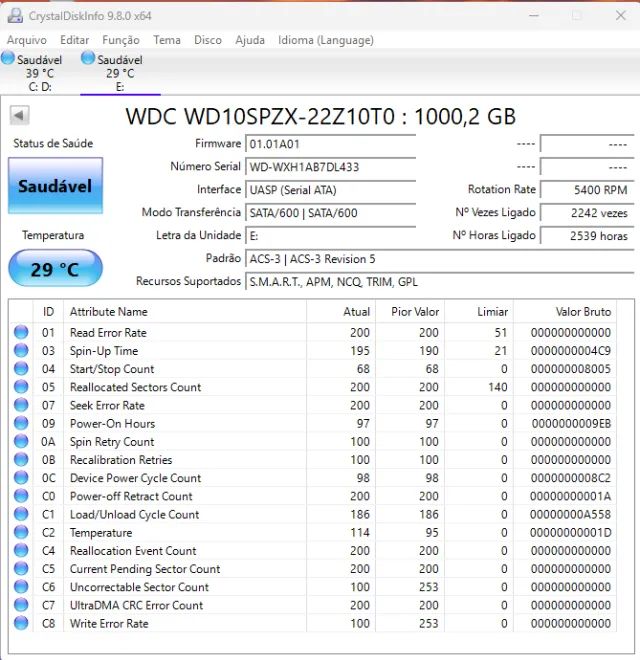The image size is (640, 660).
Task: Click the Letra da Unidade field
Action: pyautogui.click(x=331, y=236)
